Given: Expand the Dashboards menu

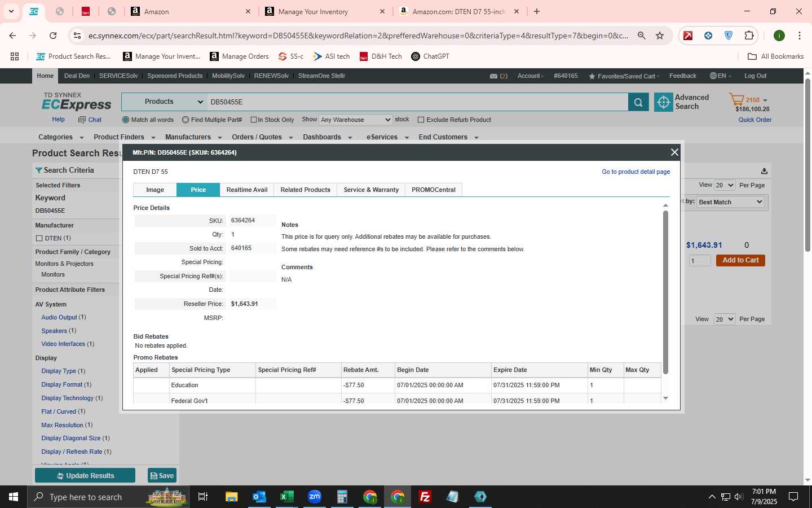Looking at the screenshot, I should point(327,137).
